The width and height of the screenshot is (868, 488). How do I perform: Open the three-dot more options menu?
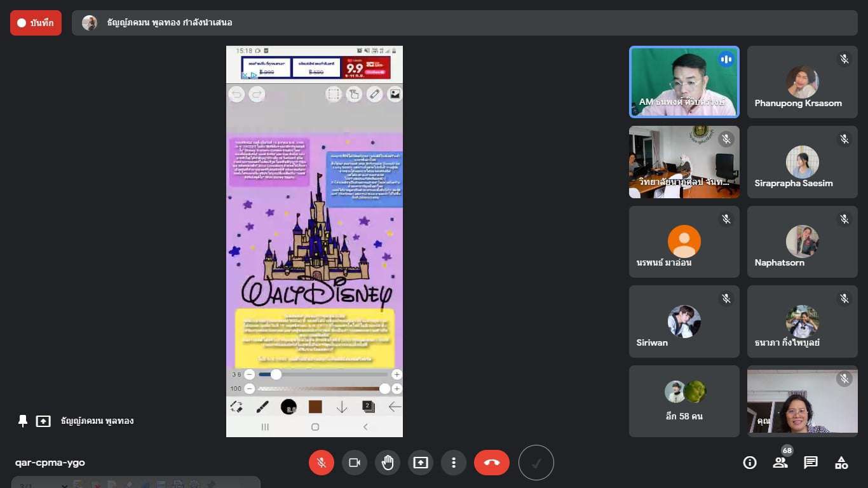click(x=454, y=463)
